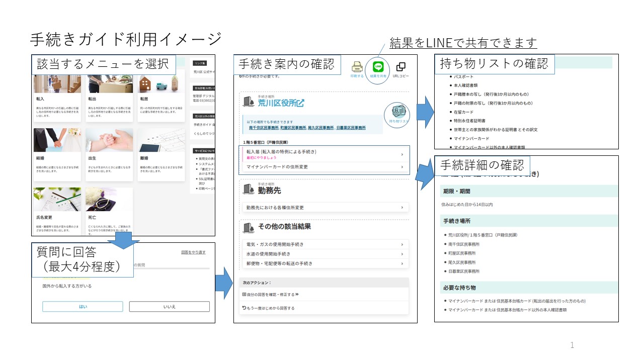This screenshot has width=644, height=362.
Task: Expand マイナンバーカードの住所変更 row
Action: pyautogui.click(x=325, y=167)
